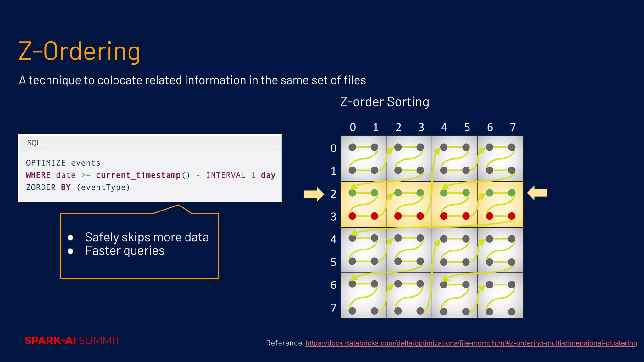Click the 'Safely skips more data' bullet
Image resolution: width=644 pixels, height=362 pixels.
coord(147,237)
